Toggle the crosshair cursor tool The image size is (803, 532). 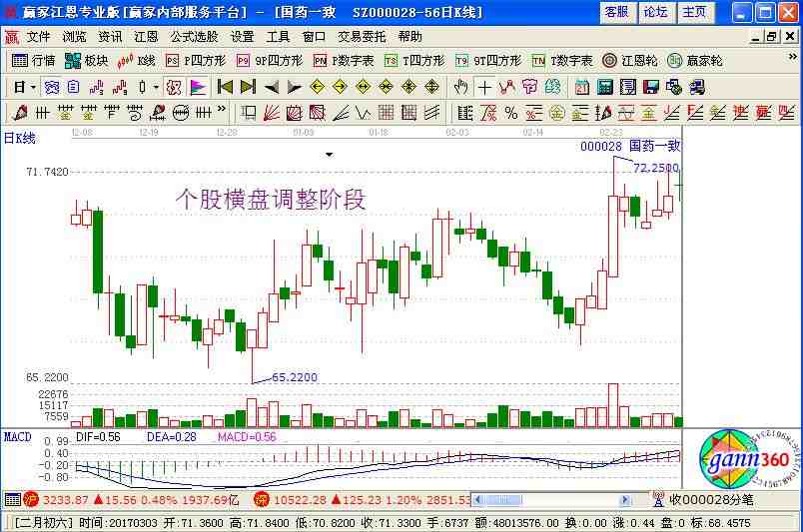click(484, 88)
